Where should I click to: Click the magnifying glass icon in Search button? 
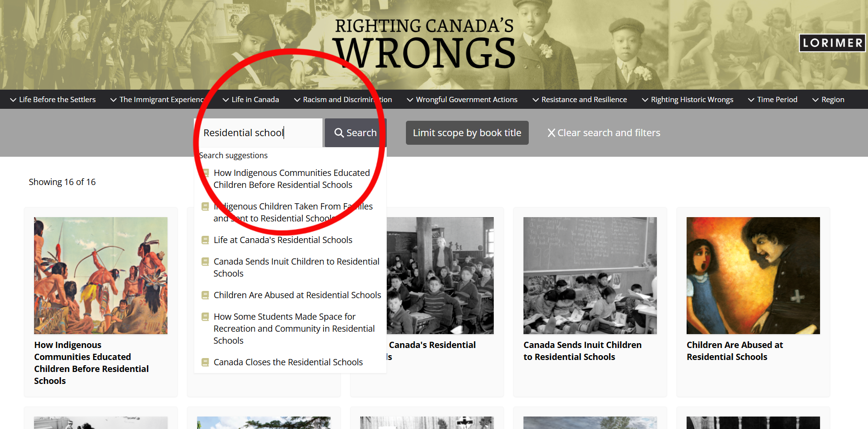(339, 133)
